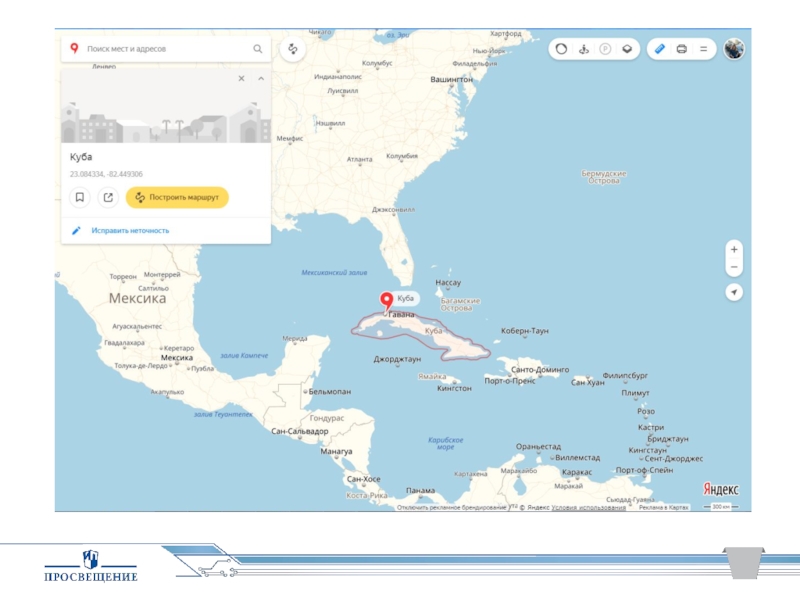Open the hamburger menu in toolbar
800x598 pixels.
click(703, 48)
